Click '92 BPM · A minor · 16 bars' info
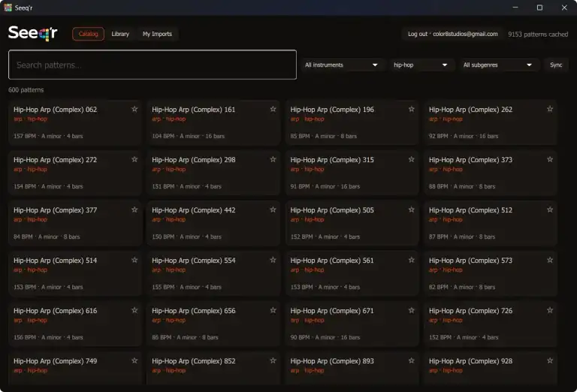This screenshot has width=577, height=392. (x=464, y=136)
